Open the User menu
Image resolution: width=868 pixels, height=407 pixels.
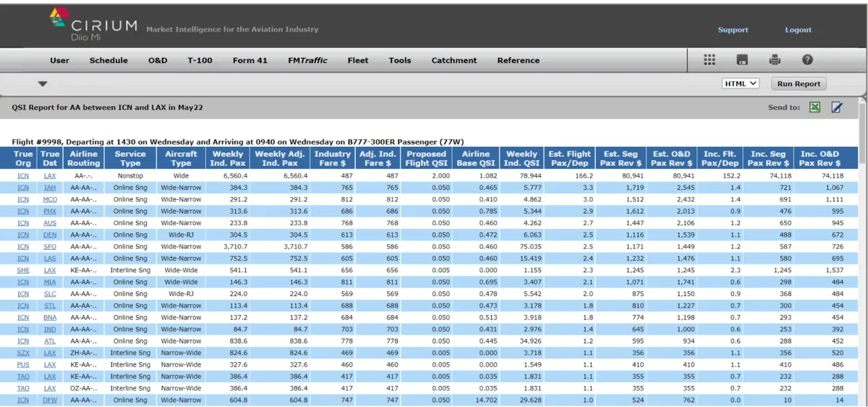point(59,61)
